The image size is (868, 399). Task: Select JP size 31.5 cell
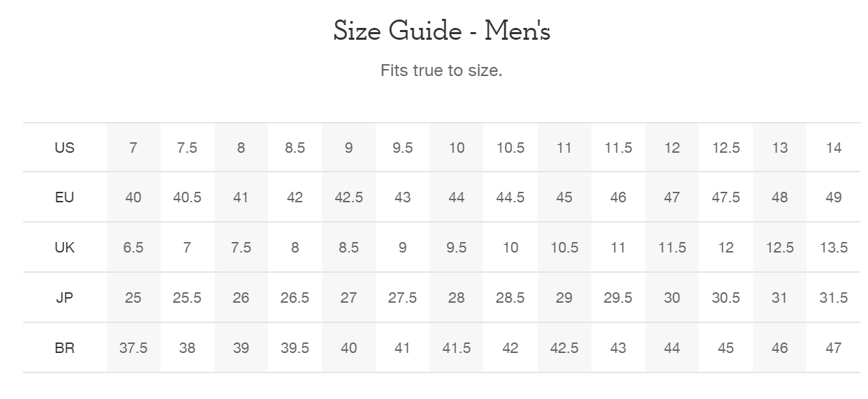tap(834, 298)
